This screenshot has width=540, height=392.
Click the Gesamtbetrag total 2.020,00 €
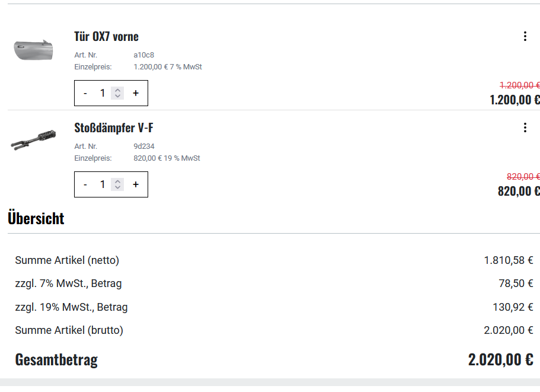(x=500, y=359)
